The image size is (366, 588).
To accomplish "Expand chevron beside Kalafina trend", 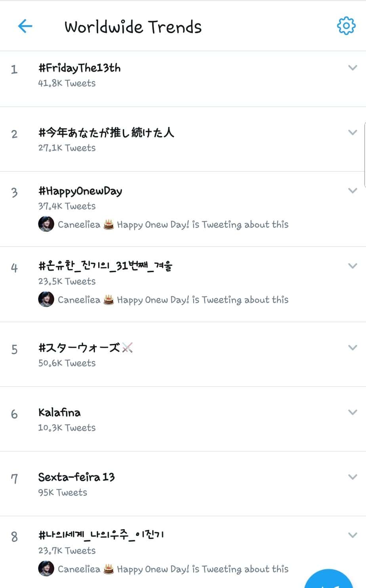I will 352,412.
